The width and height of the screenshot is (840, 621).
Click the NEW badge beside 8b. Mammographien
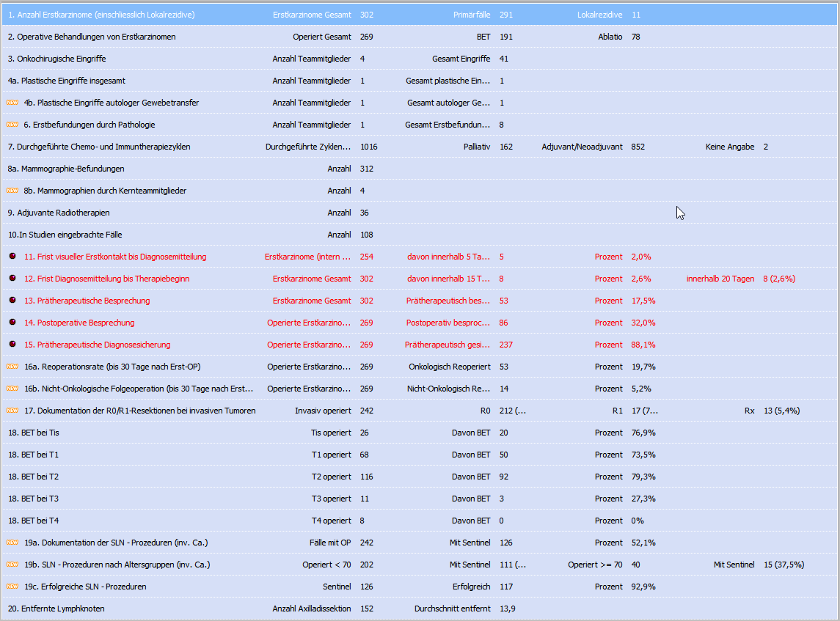point(12,190)
